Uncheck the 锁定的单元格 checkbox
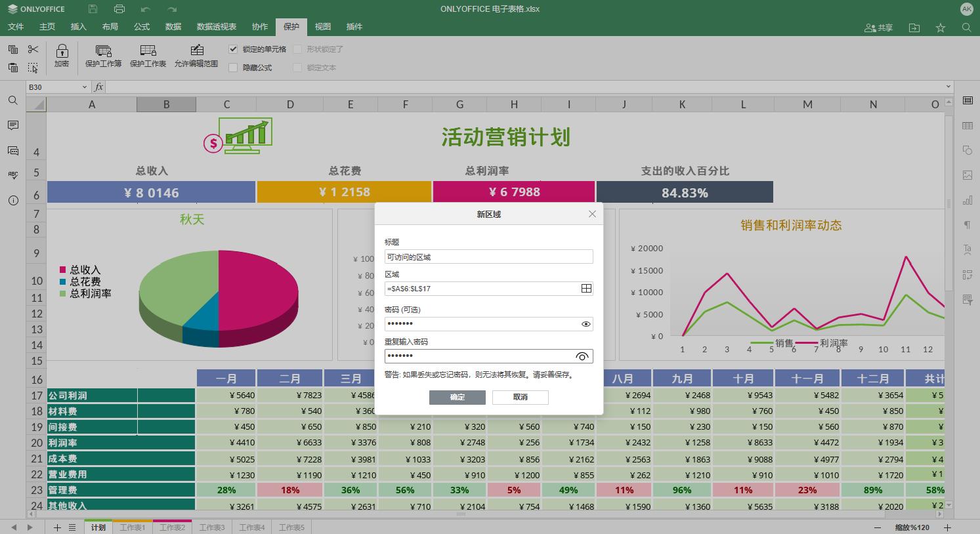Screen dimensions: 980x534 click(x=233, y=49)
